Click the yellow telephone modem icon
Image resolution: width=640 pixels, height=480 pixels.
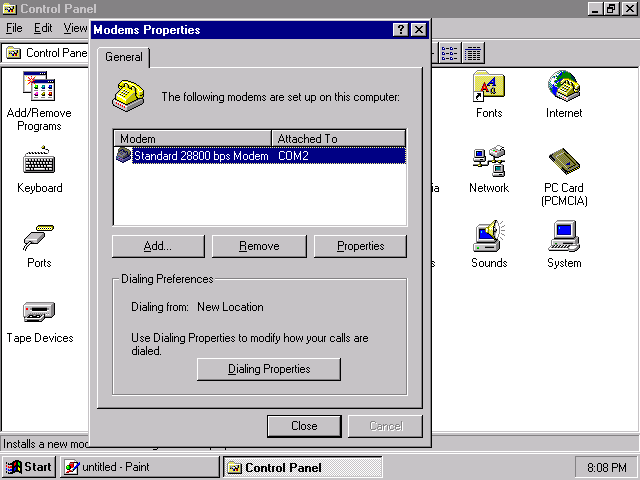[x=128, y=96]
